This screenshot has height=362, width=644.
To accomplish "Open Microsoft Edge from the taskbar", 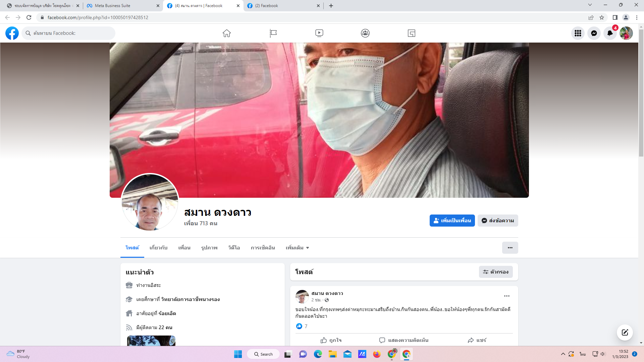I will [x=318, y=354].
